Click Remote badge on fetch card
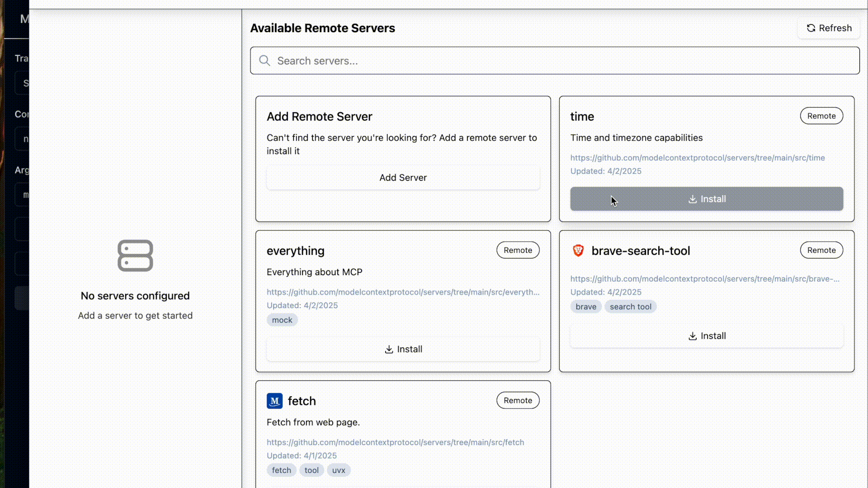 pos(518,400)
